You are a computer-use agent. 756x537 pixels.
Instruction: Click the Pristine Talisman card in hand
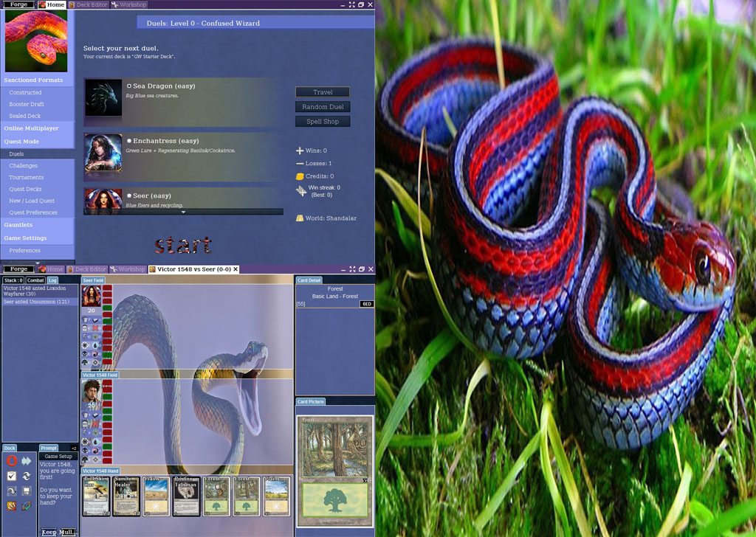tap(186, 496)
